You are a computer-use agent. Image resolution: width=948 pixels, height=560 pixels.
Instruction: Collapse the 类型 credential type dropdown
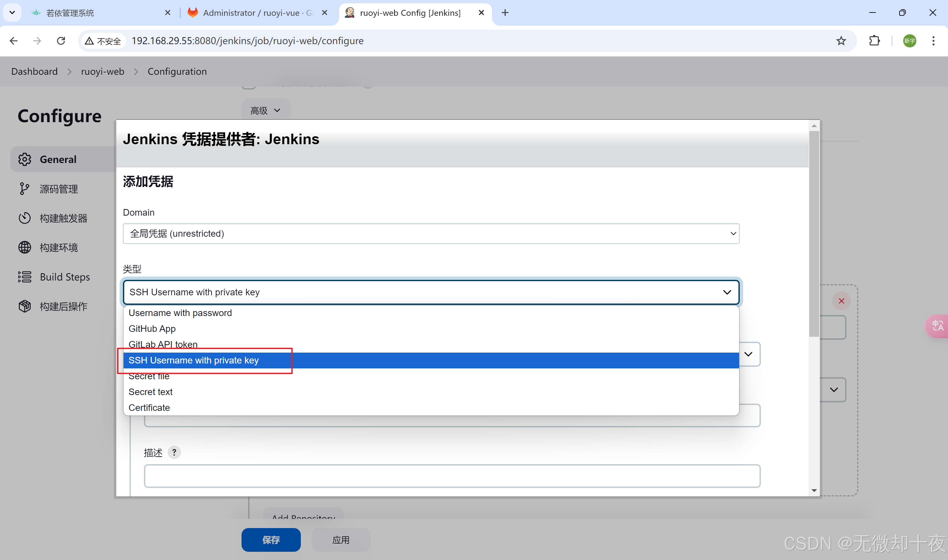(x=431, y=292)
